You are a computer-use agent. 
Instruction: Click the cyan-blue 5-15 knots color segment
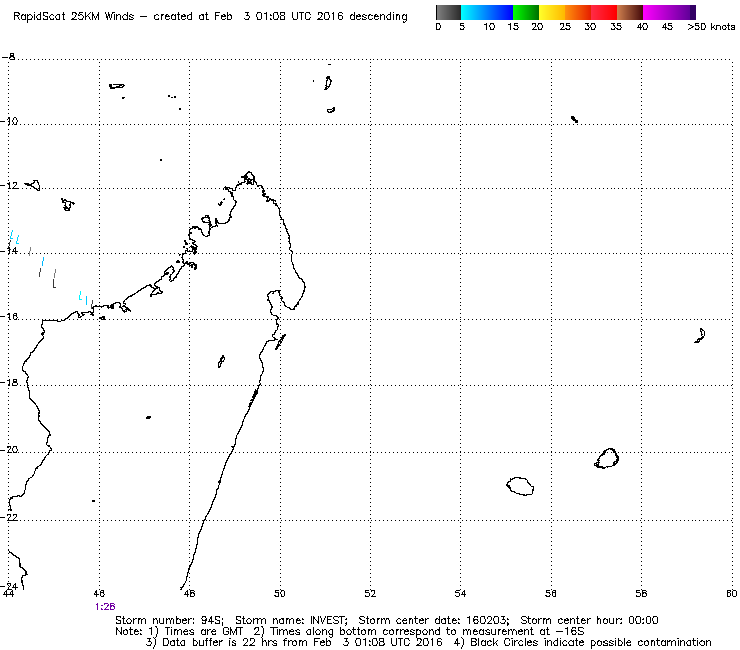click(487, 12)
